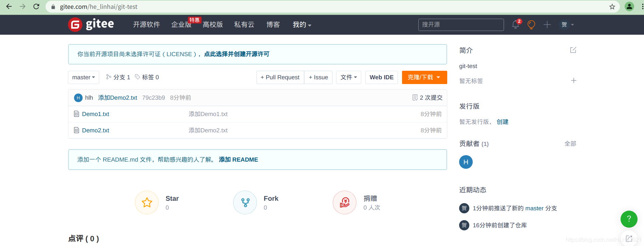Click Demo1.txt file icon
The image size is (644, 246).
(76, 114)
